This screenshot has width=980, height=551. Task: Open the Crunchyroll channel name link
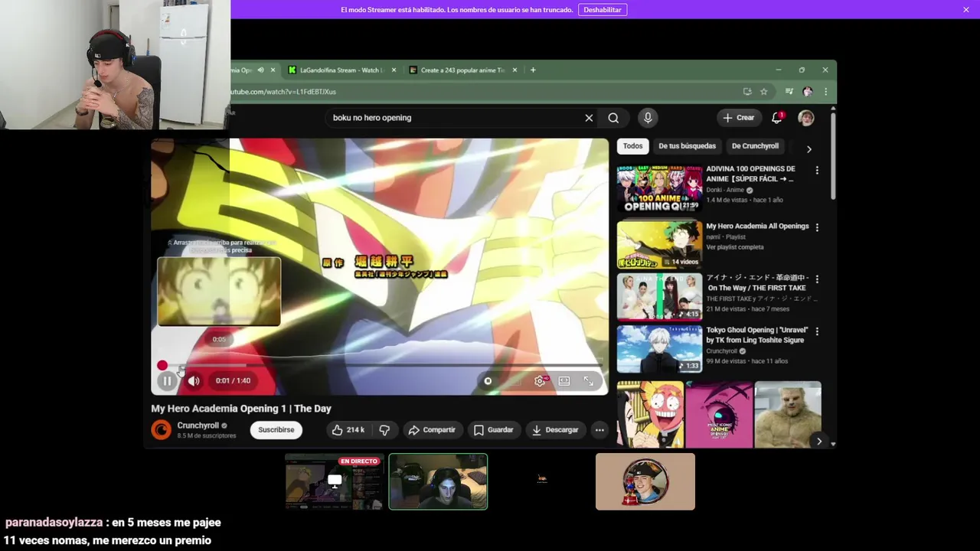click(198, 425)
